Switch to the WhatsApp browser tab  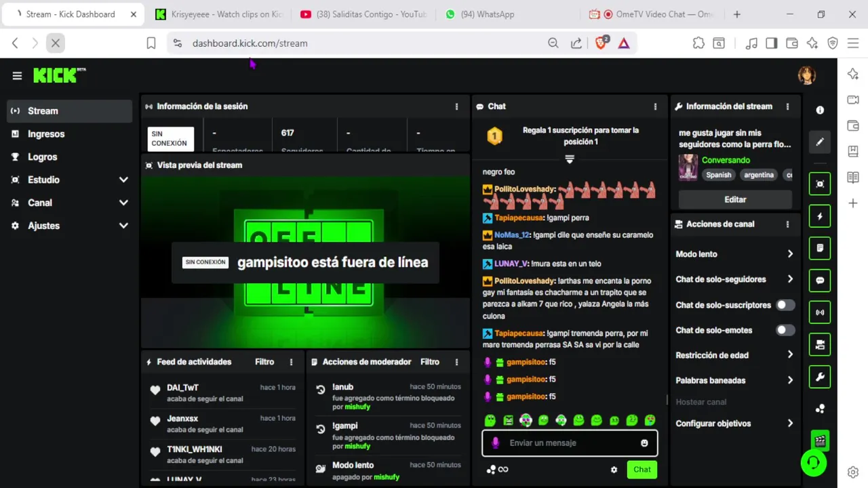tap(507, 14)
